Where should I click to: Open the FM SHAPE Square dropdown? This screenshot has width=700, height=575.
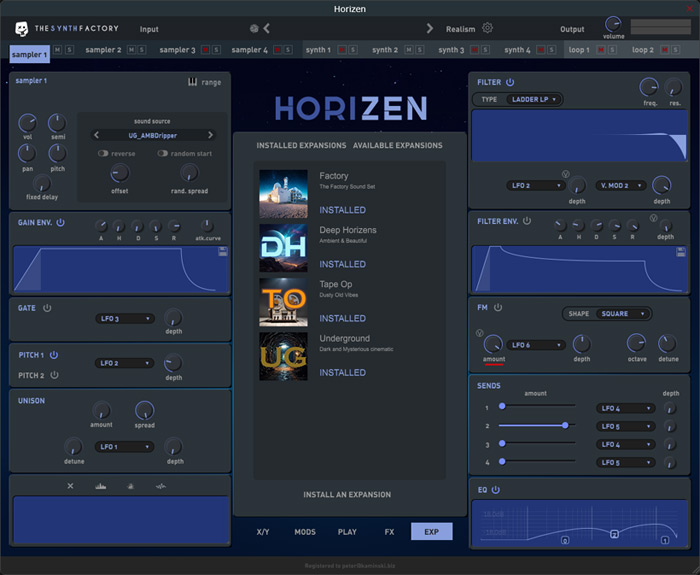(x=622, y=314)
